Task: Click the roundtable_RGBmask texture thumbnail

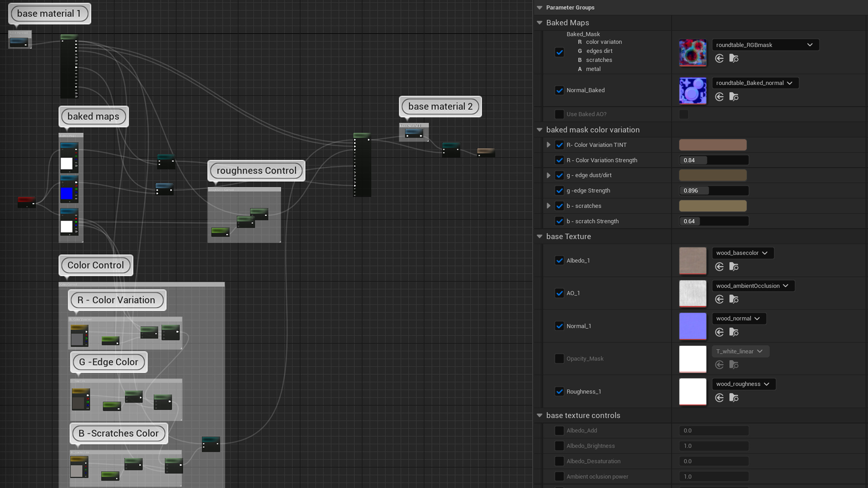Action: (x=693, y=53)
